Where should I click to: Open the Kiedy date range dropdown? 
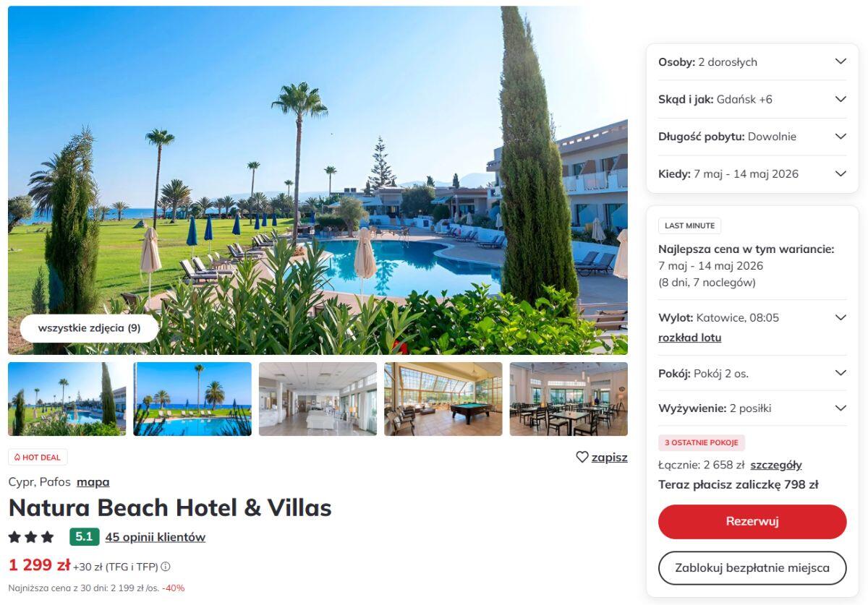click(x=752, y=174)
